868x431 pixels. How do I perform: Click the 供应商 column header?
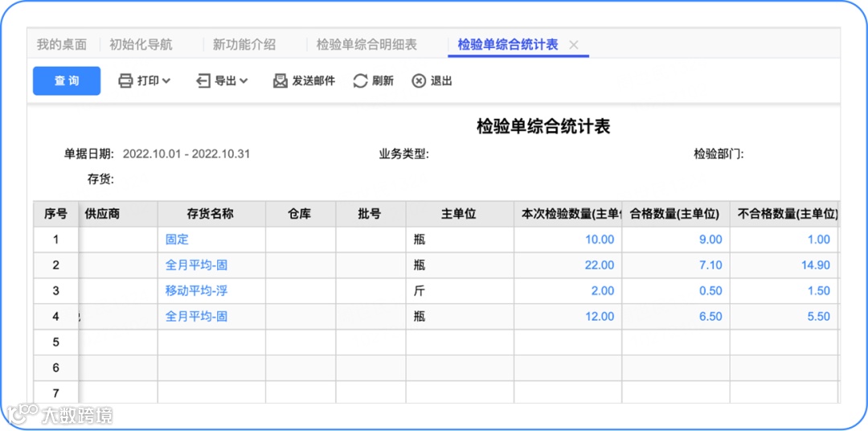pyautogui.click(x=118, y=214)
